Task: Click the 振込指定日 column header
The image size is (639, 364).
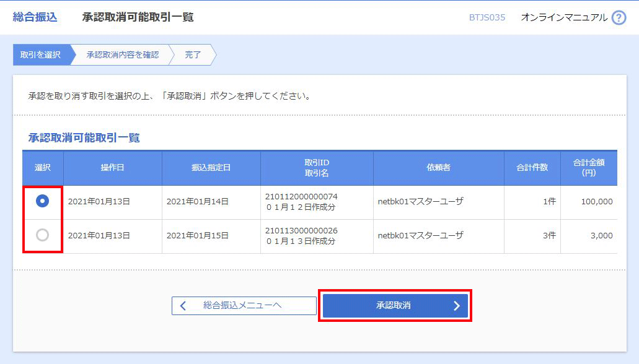Action: [x=211, y=168]
